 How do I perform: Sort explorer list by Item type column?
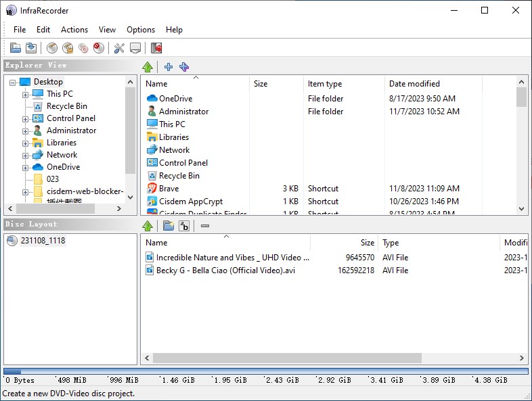tap(344, 84)
